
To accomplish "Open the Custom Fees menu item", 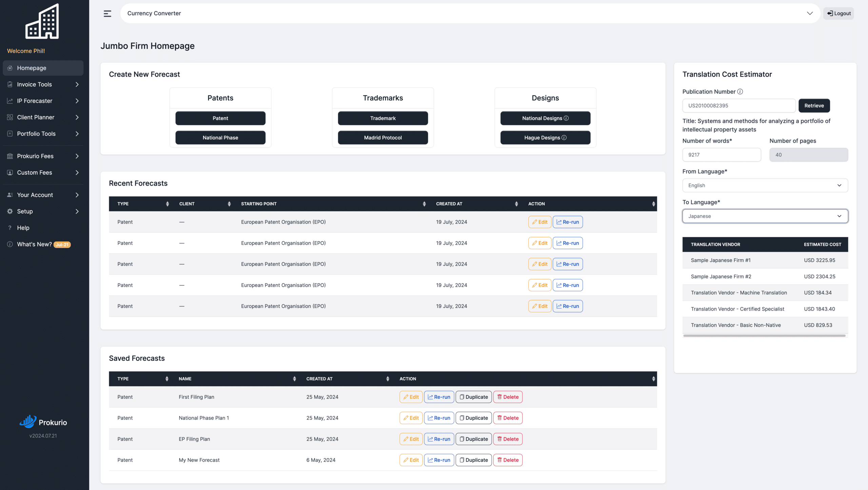I will 43,172.
